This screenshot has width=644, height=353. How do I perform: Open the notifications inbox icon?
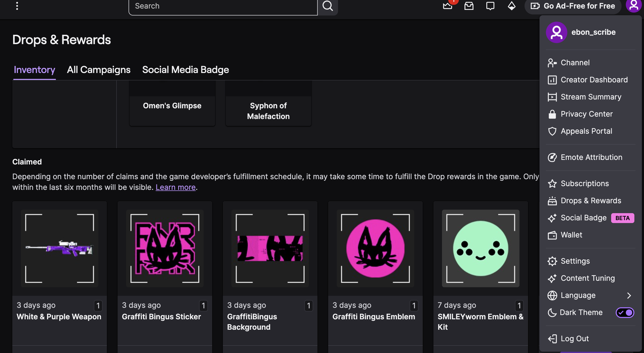click(469, 6)
